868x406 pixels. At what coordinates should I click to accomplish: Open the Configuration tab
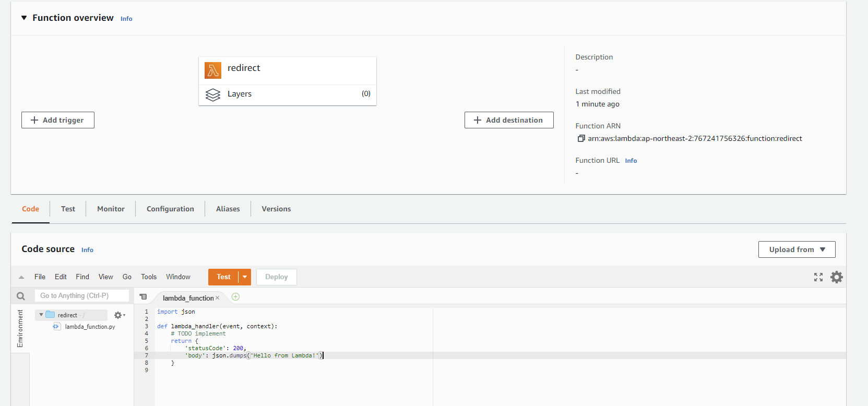click(x=170, y=209)
